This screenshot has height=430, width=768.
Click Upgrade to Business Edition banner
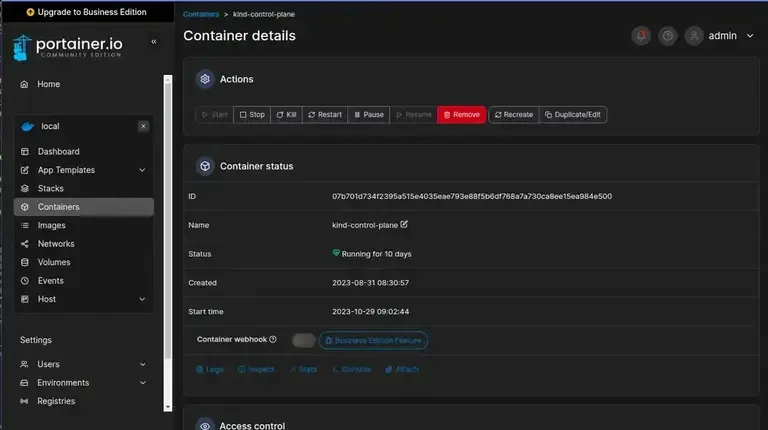click(87, 12)
